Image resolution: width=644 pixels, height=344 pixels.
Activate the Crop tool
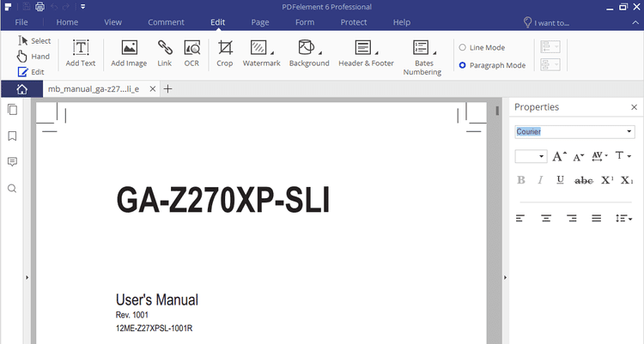(x=225, y=53)
